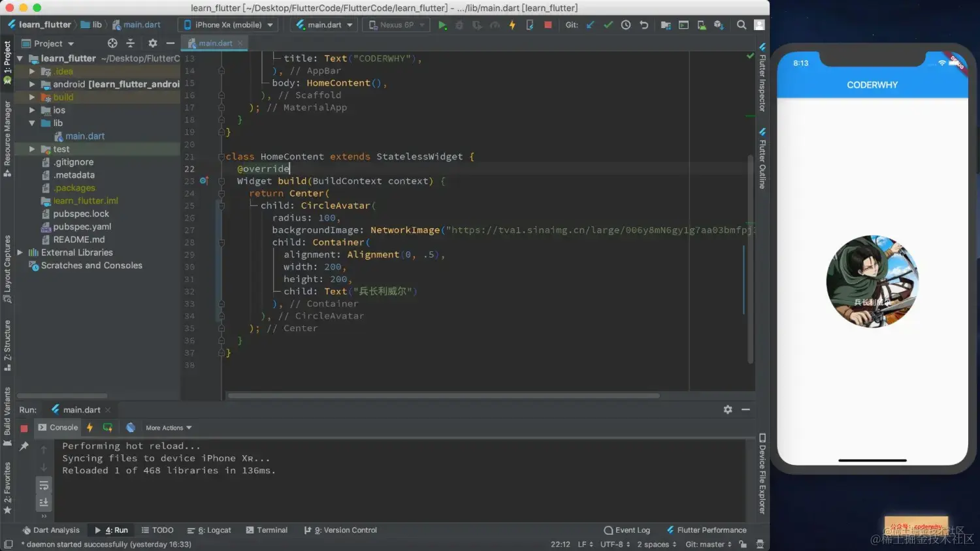
Task: Select README.md in project tree
Action: (78, 240)
